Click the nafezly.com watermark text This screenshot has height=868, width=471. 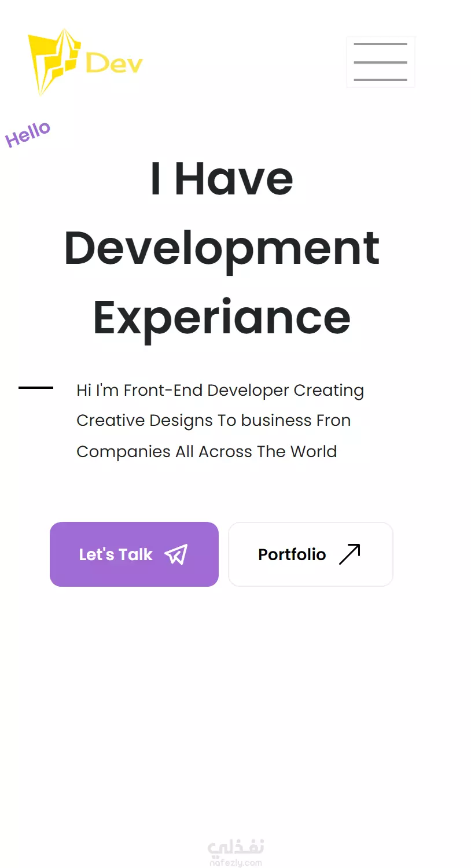coord(235,863)
